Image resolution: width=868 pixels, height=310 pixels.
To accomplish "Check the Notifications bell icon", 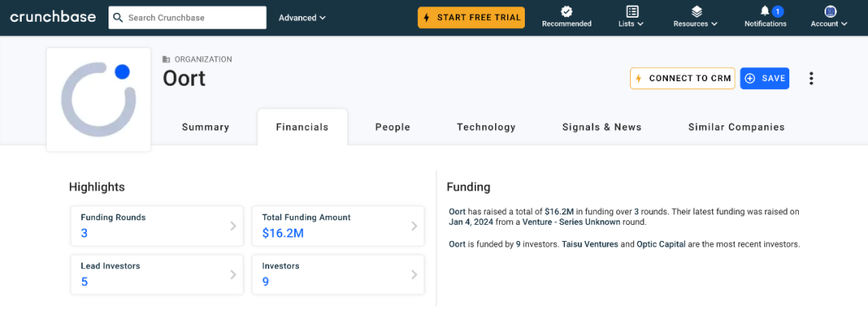I will pyautogui.click(x=765, y=11).
